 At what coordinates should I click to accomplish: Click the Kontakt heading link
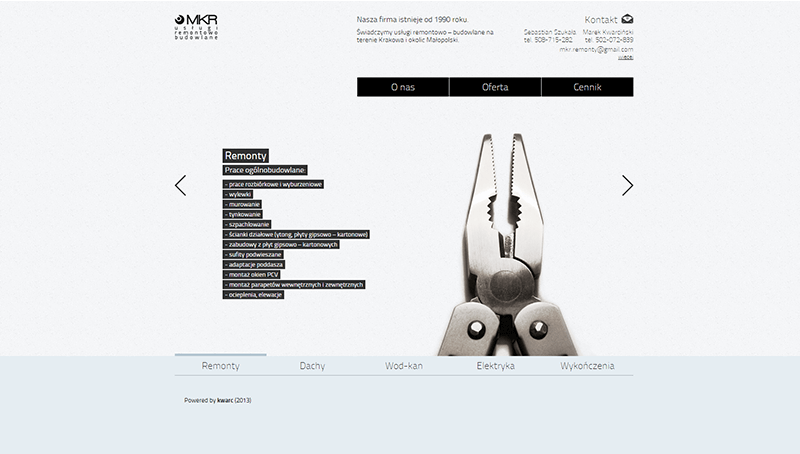(601, 19)
